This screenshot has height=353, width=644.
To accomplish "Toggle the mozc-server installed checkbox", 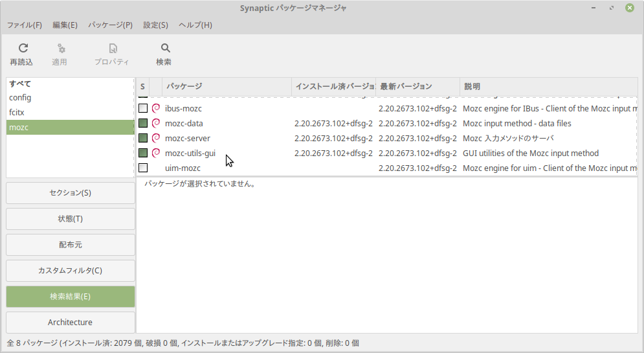I will pyautogui.click(x=143, y=138).
